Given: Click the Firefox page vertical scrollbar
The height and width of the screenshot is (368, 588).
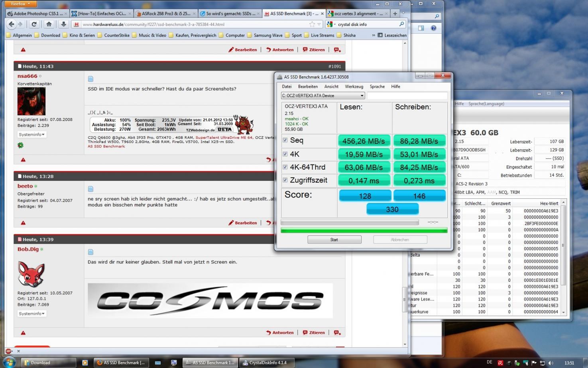Looking at the screenshot, I should point(405,194).
